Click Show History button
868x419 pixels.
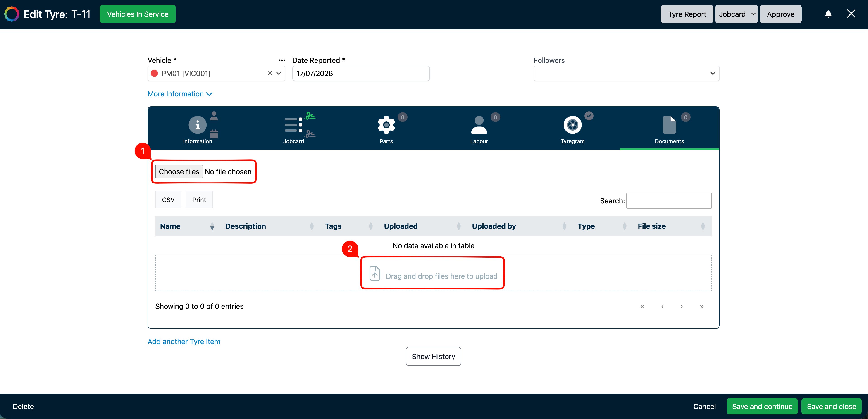433,356
